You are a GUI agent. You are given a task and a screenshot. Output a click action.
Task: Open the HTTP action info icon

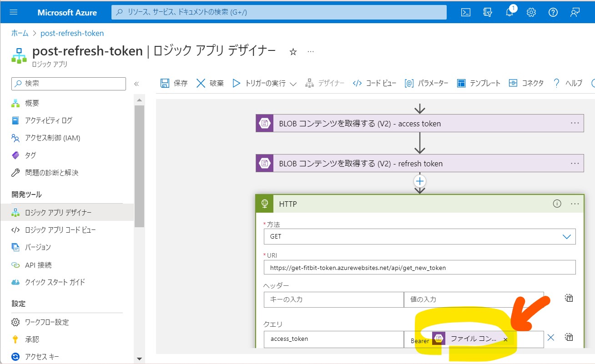pyautogui.click(x=557, y=204)
